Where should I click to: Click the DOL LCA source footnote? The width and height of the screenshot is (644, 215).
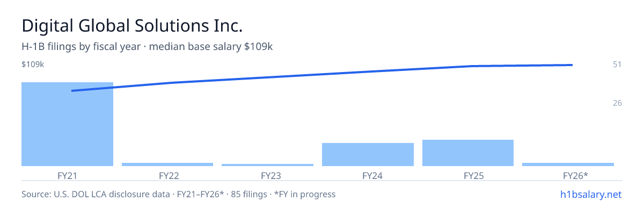178,194
